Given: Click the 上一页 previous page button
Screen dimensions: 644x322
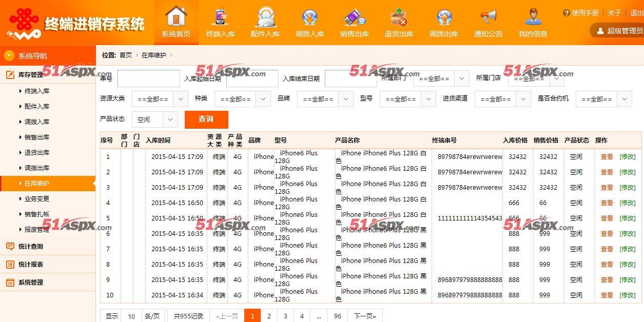Looking at the screenshot, I should point(227,316).
